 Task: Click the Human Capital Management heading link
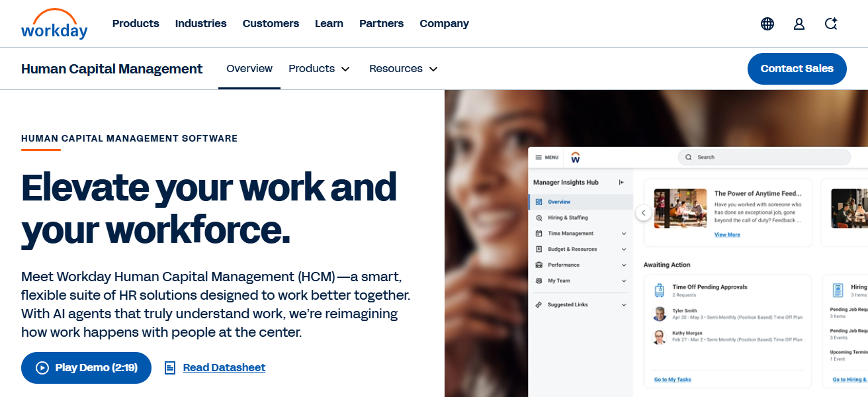coord(112,69)
